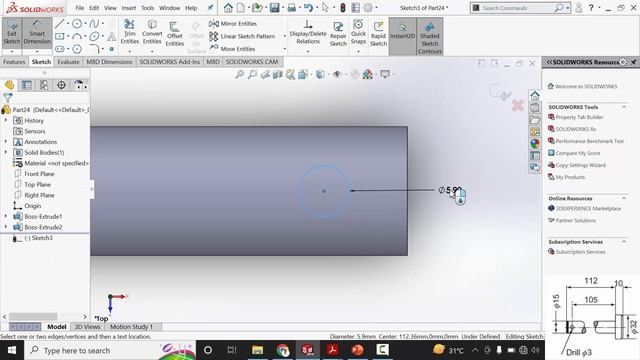Click the sketch cancel red X

[517, 105]
